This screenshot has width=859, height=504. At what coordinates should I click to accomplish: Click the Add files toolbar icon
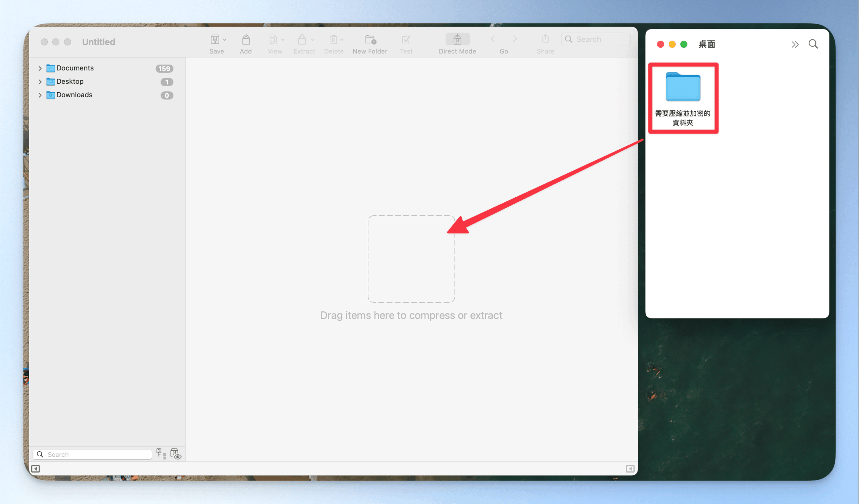click(246, 40)
